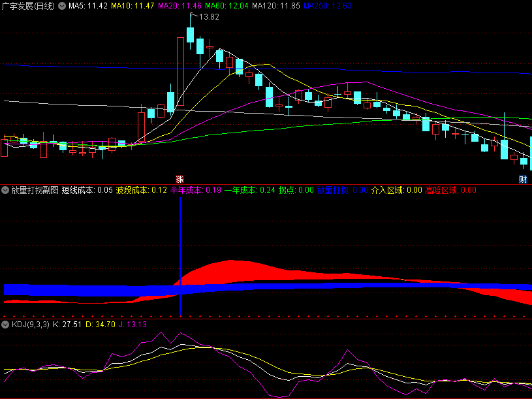Click the MA5: 11.42 label

[x=88, y=6]
